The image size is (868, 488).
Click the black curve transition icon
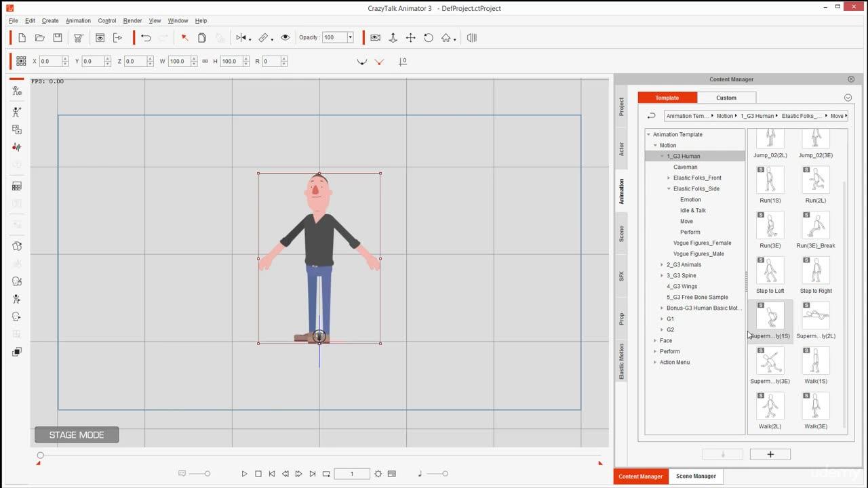(x=362, y=62)
